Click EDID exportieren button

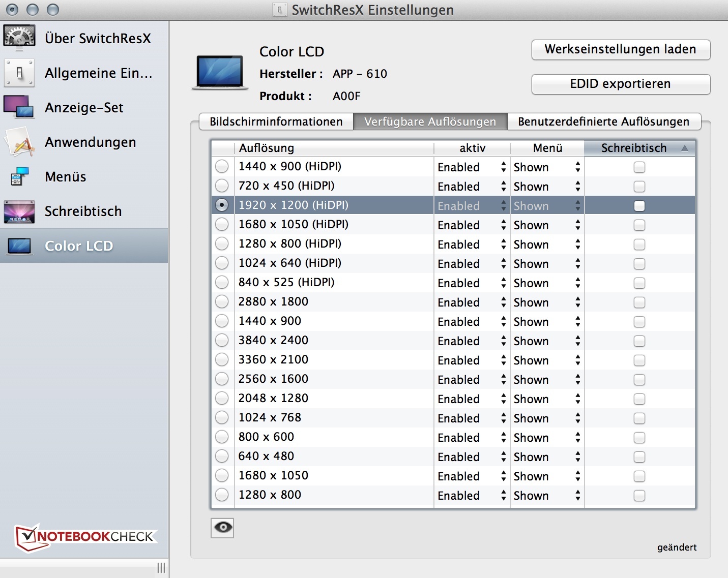tap(621, 84)
